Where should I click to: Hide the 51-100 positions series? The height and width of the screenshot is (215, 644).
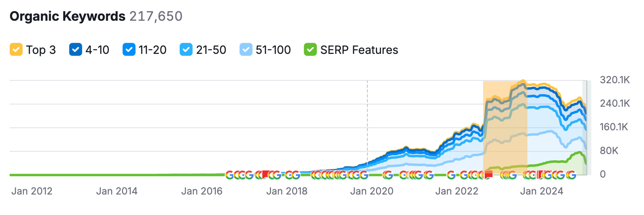[246, 49]
